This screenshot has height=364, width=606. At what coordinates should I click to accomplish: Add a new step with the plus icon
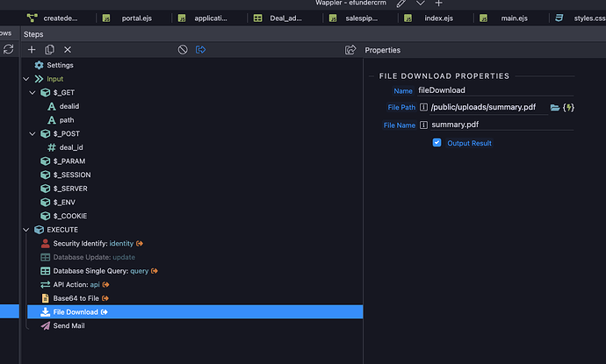point(32,50)
